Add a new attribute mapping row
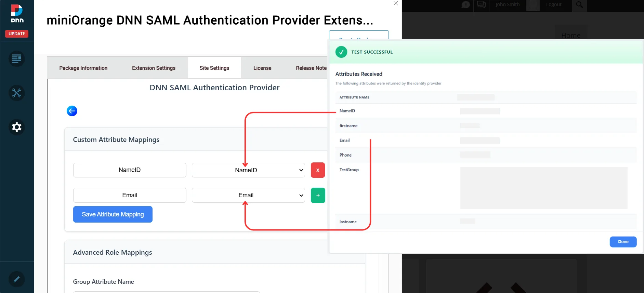This screenshot has width=644, height=293. [318, 195]
